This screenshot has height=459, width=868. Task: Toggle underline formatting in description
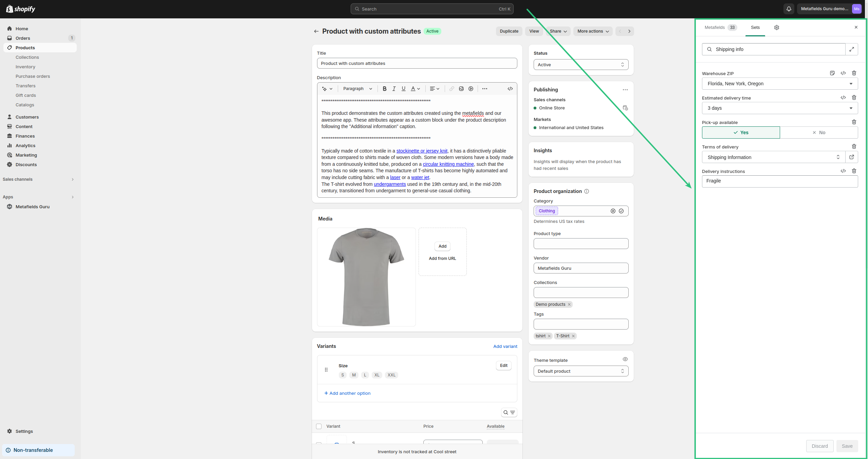[x=403, y=89]
